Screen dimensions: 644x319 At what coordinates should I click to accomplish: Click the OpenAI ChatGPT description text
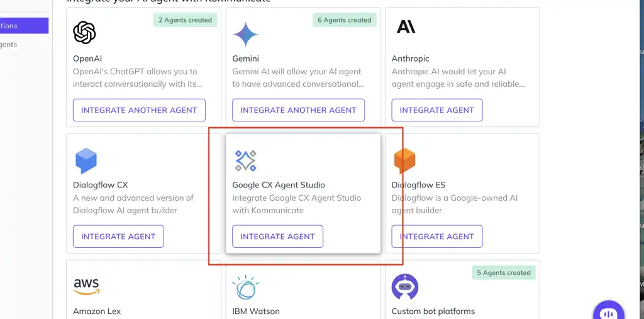pyautogui.click(x=138, y=77)
